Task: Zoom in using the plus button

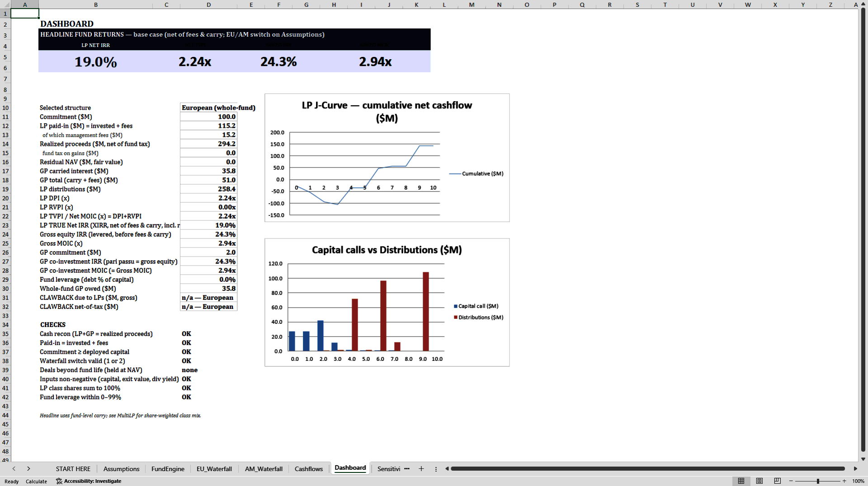Action: 844,481
